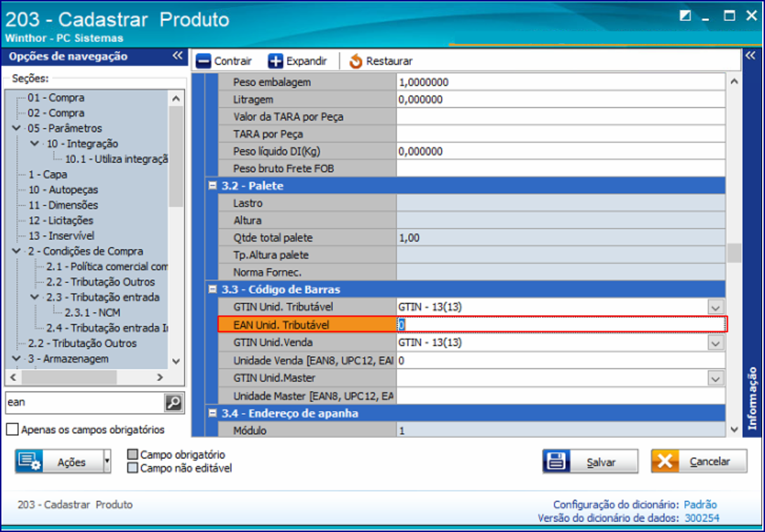Open the Ações dropdown arrow
This screenshot has width=765, height=532.
[107, 461]
